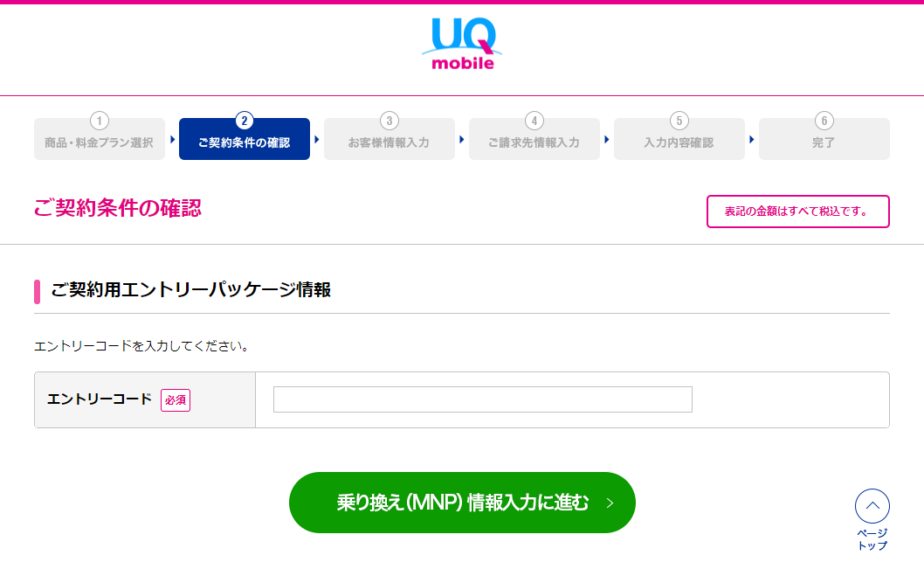Click the green 乗り換え(MNP)情報入力に進む button
Image resolution: width=924 pixels, height=576 pixels.
pyautogui.click(x=462, y=503)
